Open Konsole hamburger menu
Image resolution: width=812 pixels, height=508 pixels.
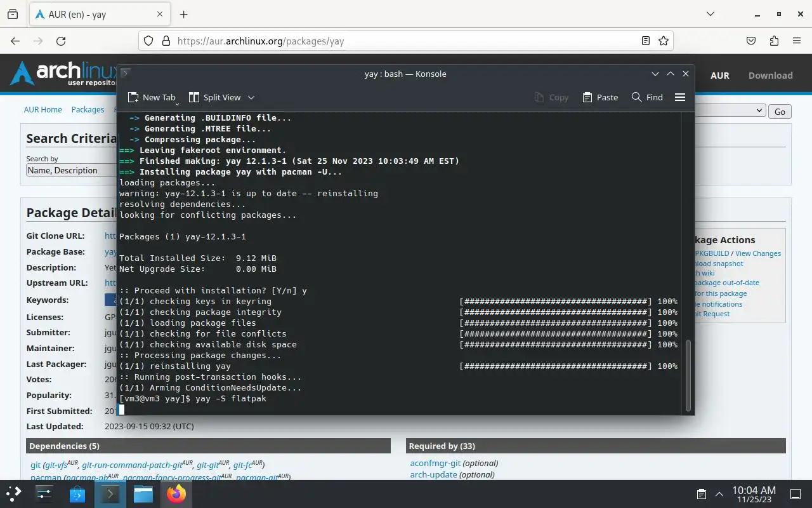click(680, 97)
